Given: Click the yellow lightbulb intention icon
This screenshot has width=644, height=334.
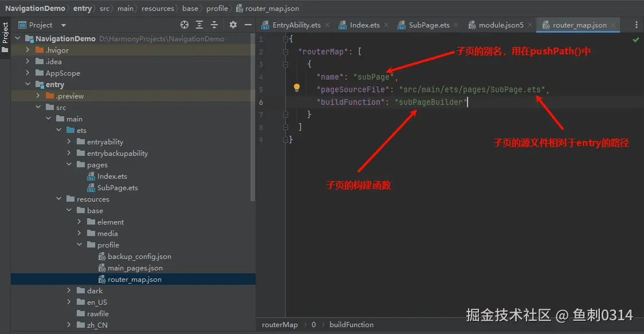Looking at the screenshot, I should [x=297, y=88].
